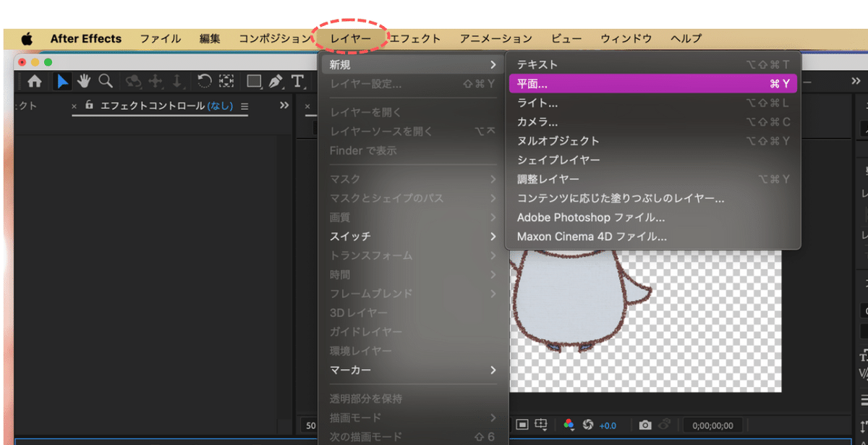Click the 0;00;00;00 preview timecode
868x445 pixels.
712,425
